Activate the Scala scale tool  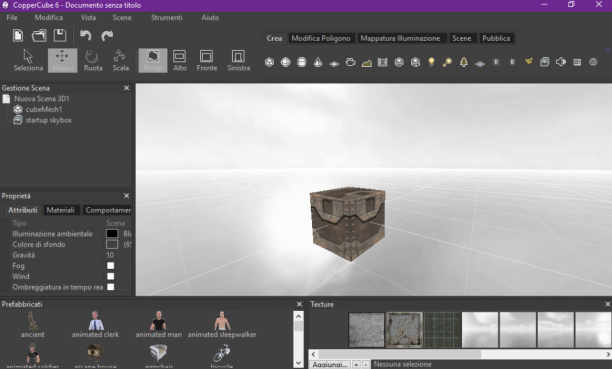[120, 61]
